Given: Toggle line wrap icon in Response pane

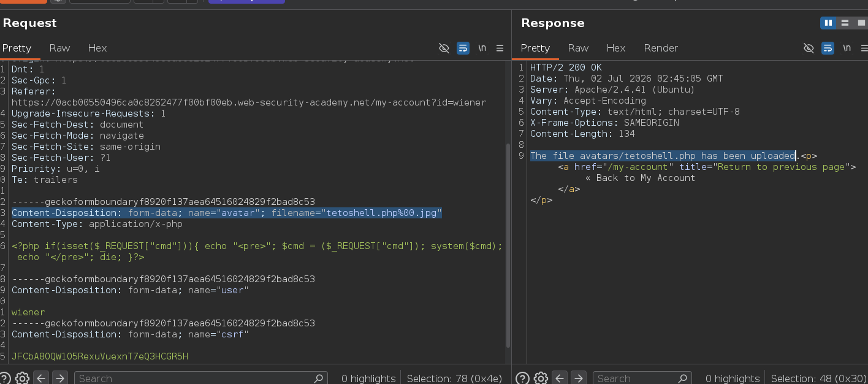Looking at the screenshot, I should click(x=828, y=48).
